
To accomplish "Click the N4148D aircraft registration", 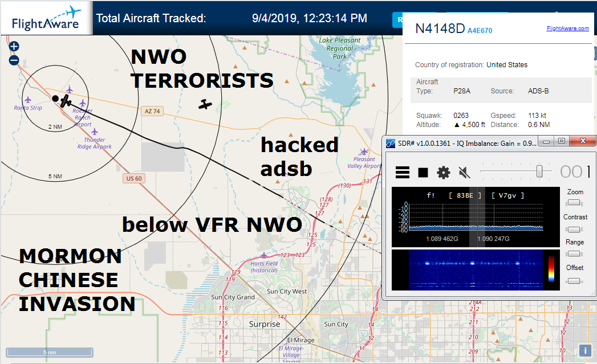I will pyautogui.click(x=440, y=28).
